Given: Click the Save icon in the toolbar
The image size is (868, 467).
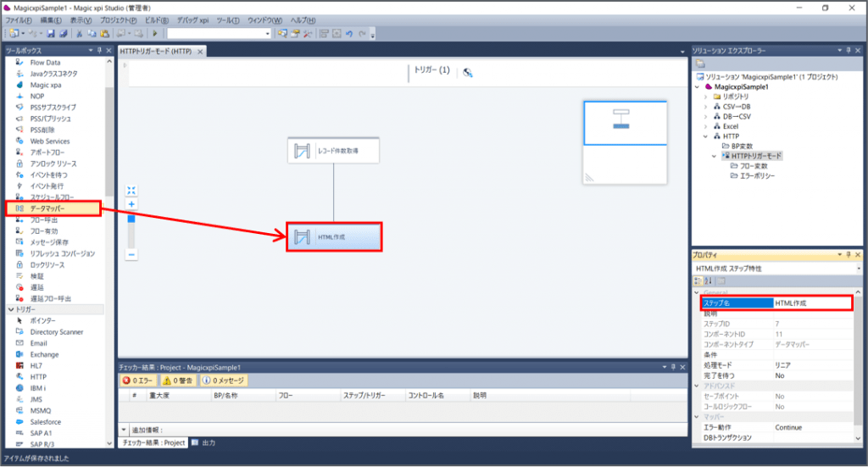Looking at the screenshot, I should click(52, 33).
